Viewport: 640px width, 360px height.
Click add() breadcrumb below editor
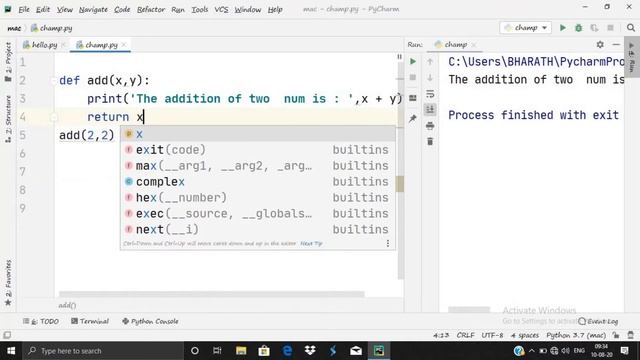67,305
